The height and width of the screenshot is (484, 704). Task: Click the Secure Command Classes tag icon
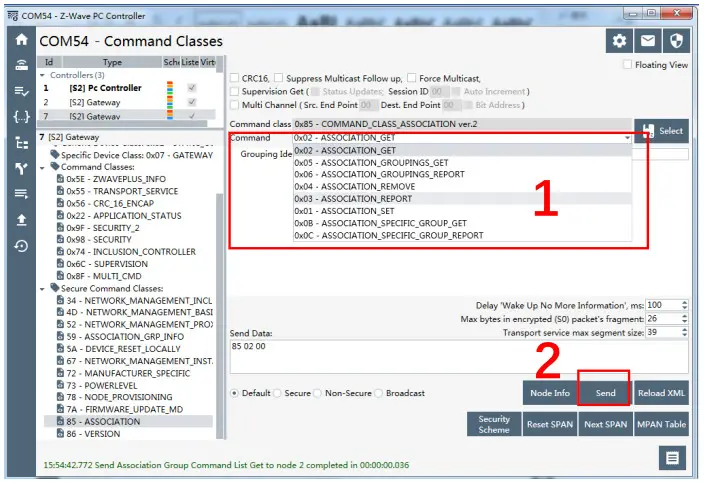55,288
